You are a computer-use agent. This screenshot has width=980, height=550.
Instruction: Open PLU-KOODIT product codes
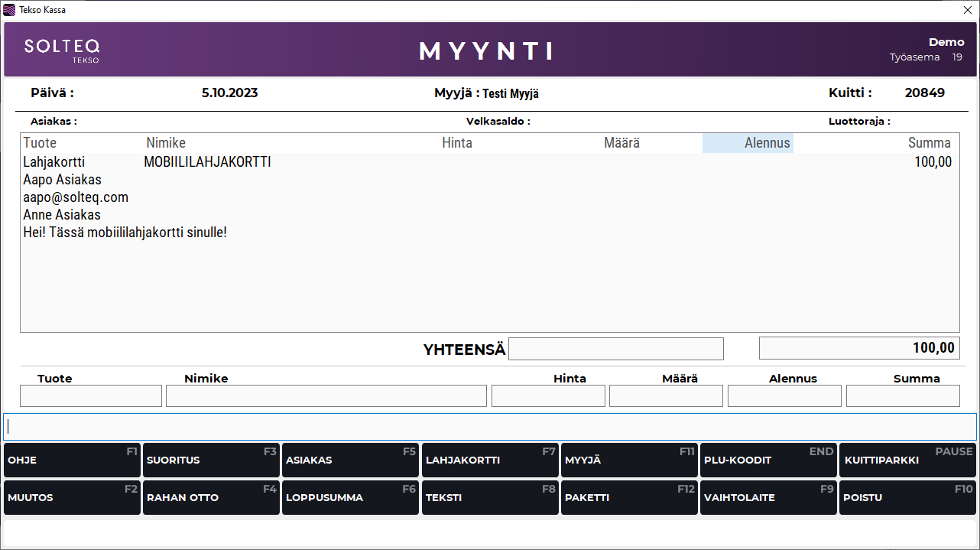point(768,461)
